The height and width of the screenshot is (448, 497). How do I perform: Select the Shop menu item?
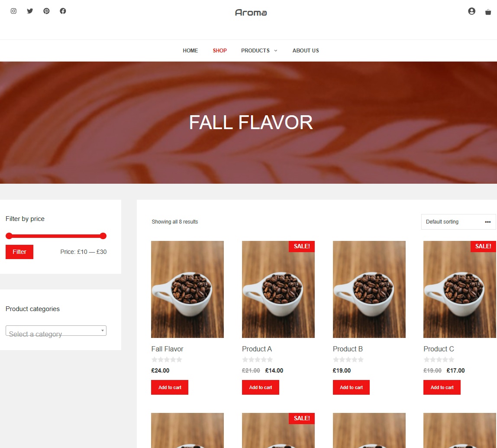click(219, 51)
